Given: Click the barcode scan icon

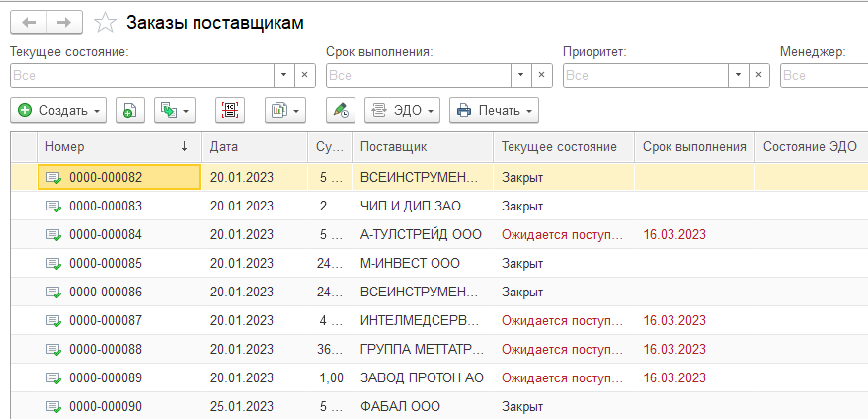Looking at the screenshot, I should point(230,111).
